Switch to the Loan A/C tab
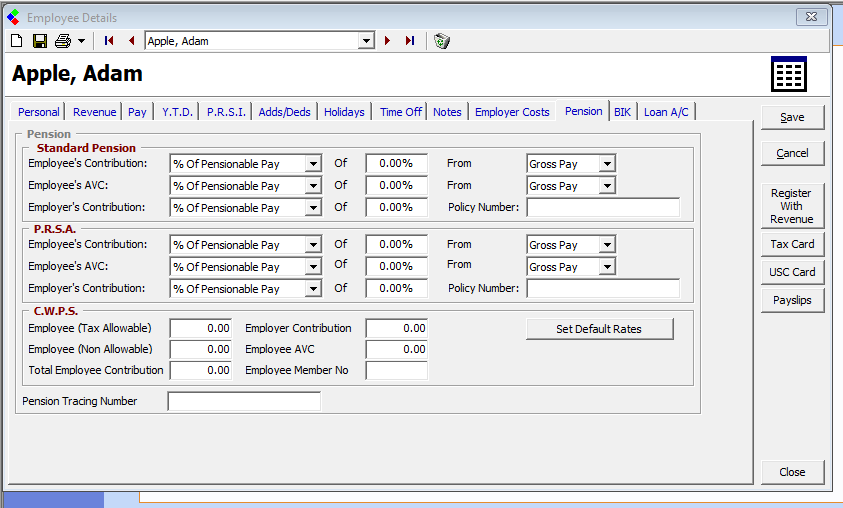The width and height of the screenshot is (843, 508). [x=666, y=112]
